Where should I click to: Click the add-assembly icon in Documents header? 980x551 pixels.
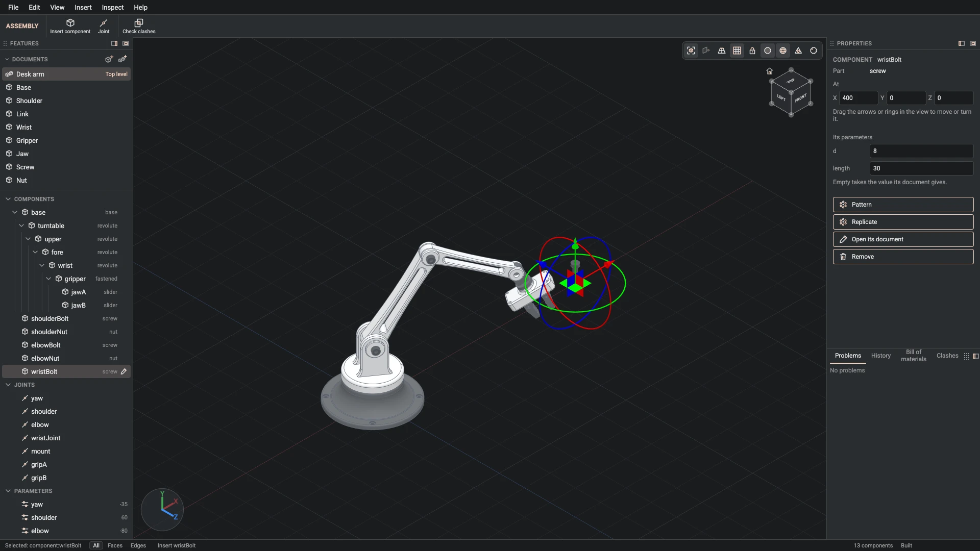coord(122,59)
